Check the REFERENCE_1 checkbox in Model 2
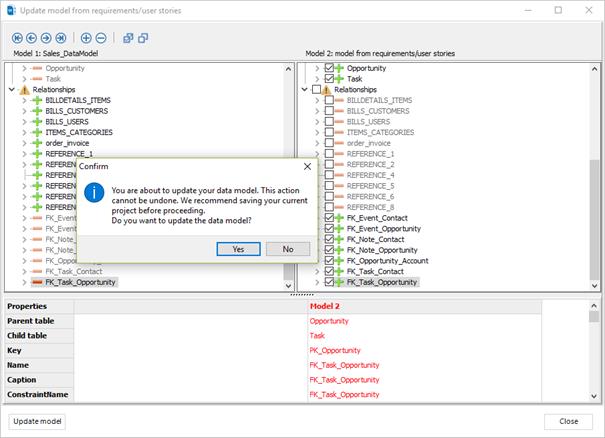Image resolution: width=605 pixels, height=438 pixels. [x=329, y=154]
